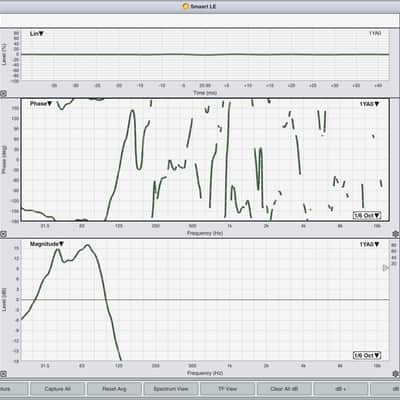
Task: Click the Reset Avg button
Action: [x=114, y=389]
